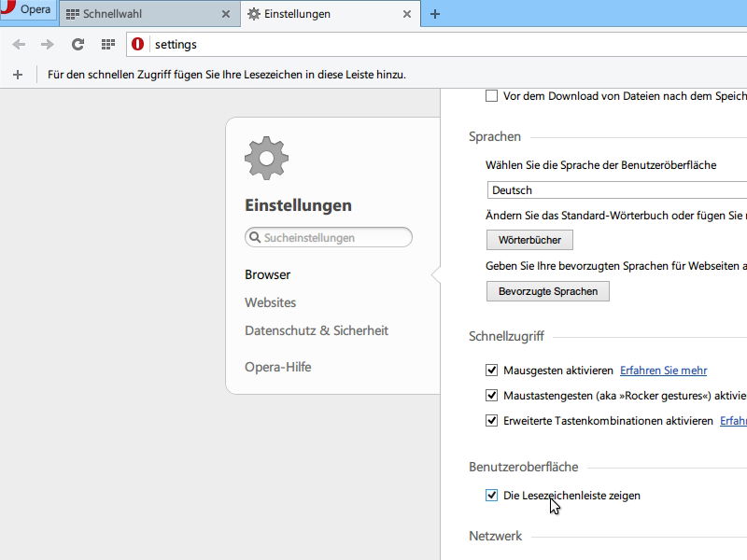Click the Netzwerk section heading
Viewport: 747px width, 560px height.
(495, 536)
